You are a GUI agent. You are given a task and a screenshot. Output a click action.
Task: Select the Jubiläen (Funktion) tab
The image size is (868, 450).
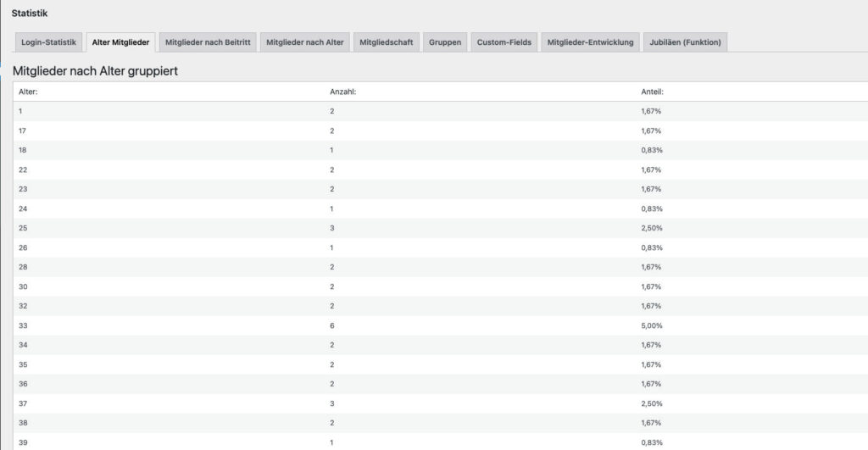[x=685, y=42]
